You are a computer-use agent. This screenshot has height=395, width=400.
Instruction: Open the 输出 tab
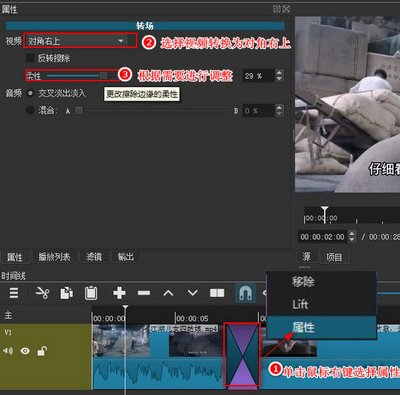(126, 257)
